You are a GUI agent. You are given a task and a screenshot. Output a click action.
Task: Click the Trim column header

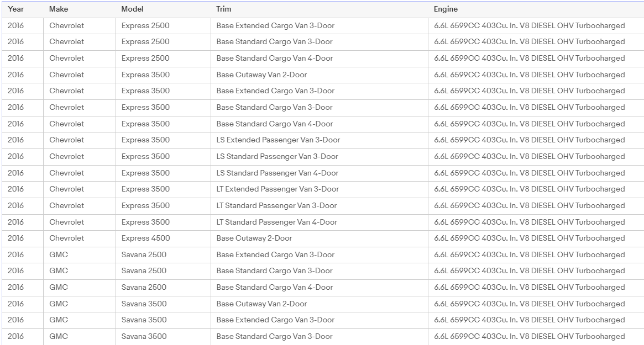point(224,9)
